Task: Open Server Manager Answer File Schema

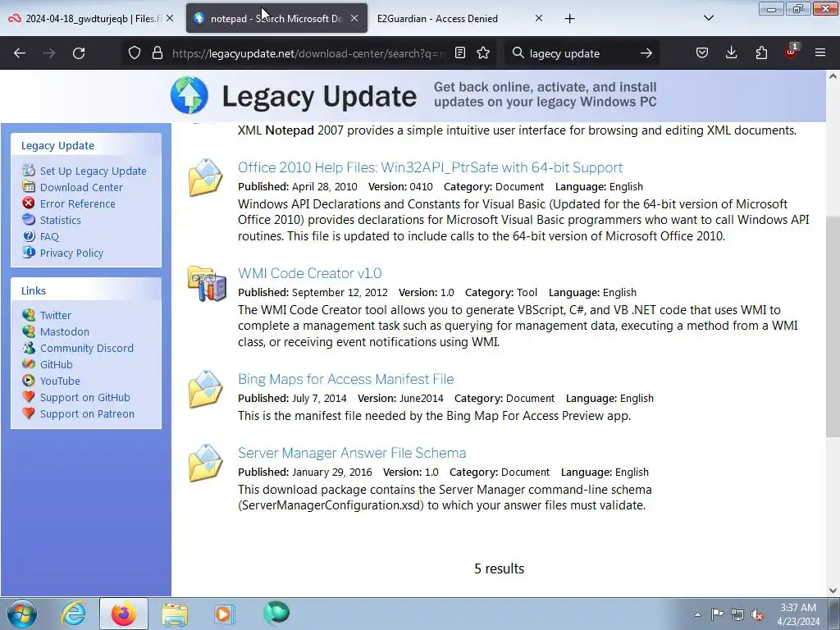Action: tap(352, 453)
